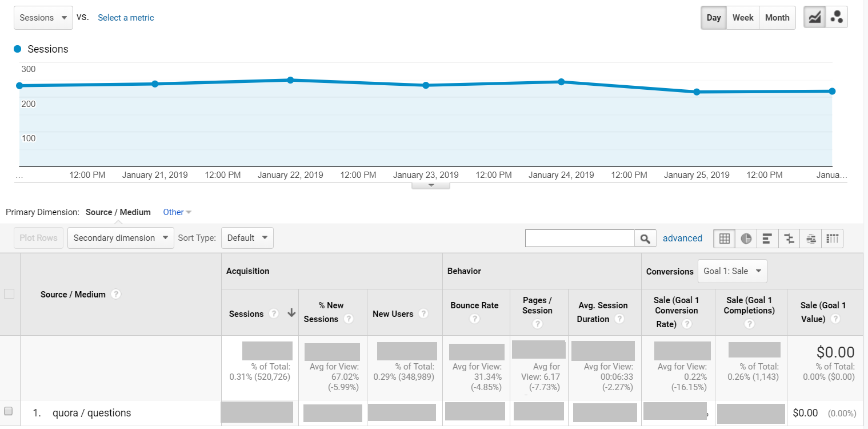Open help icon next to Sessions
This screenshot has height=429, width=868.
point(274,313)
